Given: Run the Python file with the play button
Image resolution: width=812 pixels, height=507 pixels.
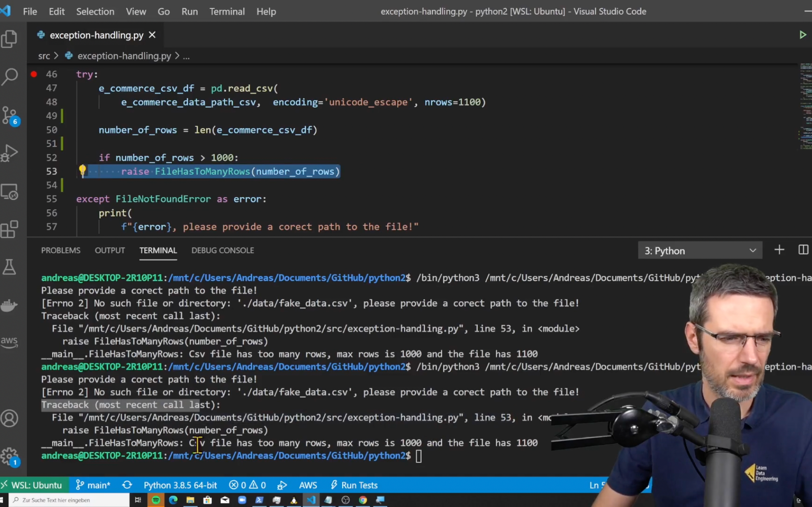Looking at the screenshot, I should tap(803, 35).
